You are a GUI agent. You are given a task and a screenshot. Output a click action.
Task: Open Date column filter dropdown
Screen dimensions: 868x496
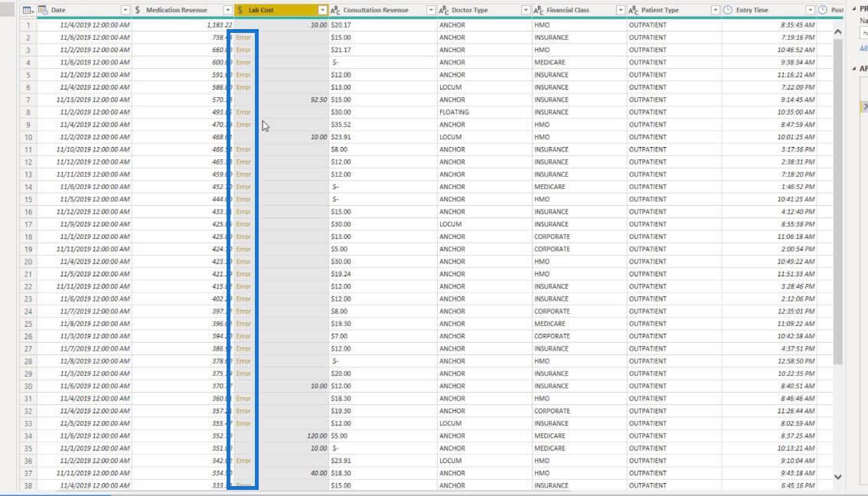(x=125, y=10)
